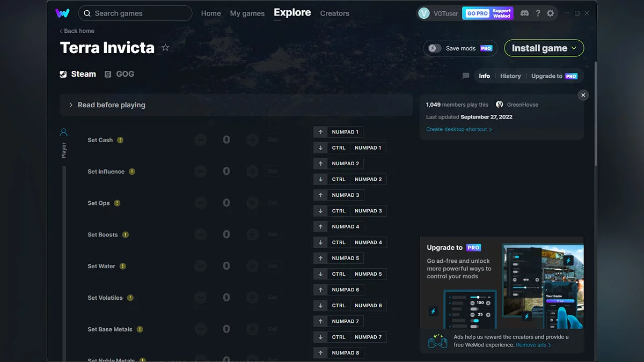
Task: Select the Player category icon
Action: pyautogui.click(x=64, y=132)
